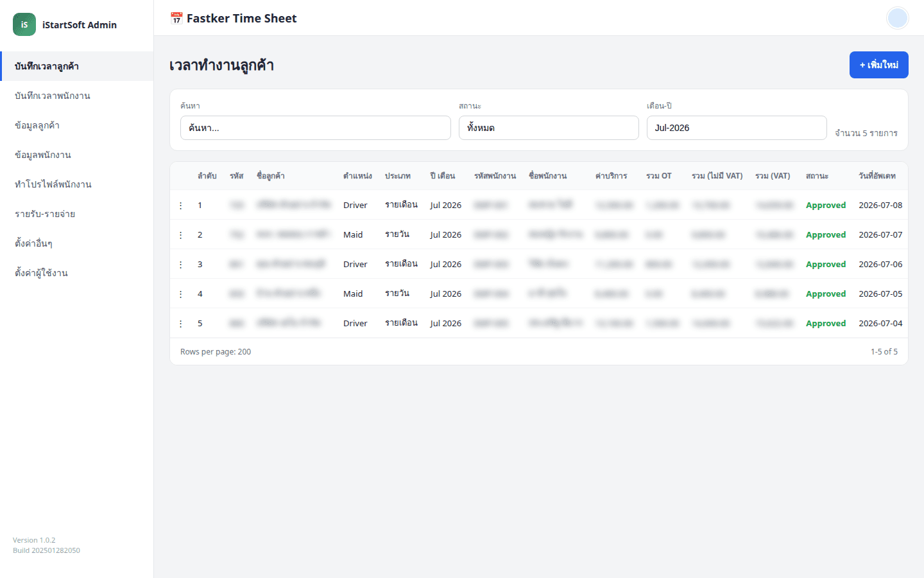Image resolution: width=924 pixels, height=578 pixels.
Task: Open row 1 actions kebab menu
Action: click(180, 206)
